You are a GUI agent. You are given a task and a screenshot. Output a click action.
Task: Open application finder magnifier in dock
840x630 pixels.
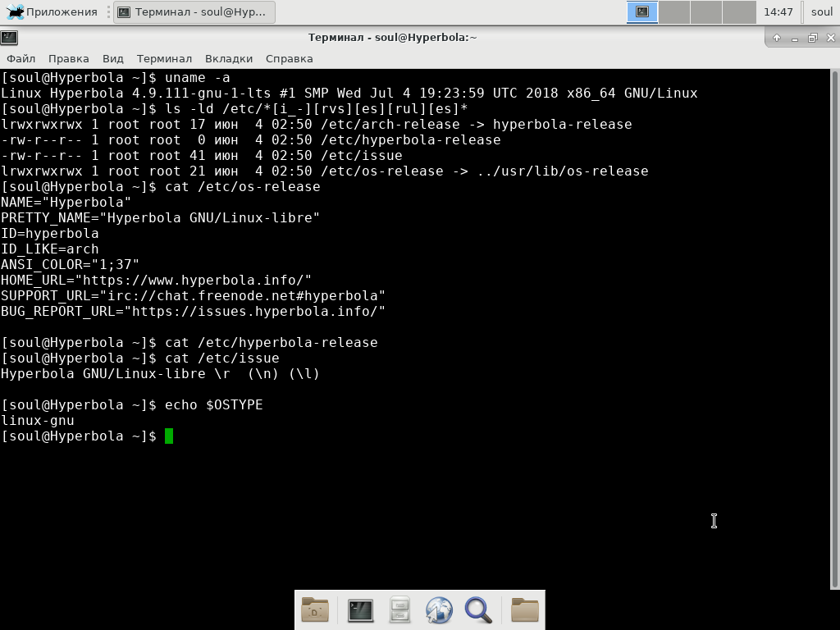tap(478, 610)
